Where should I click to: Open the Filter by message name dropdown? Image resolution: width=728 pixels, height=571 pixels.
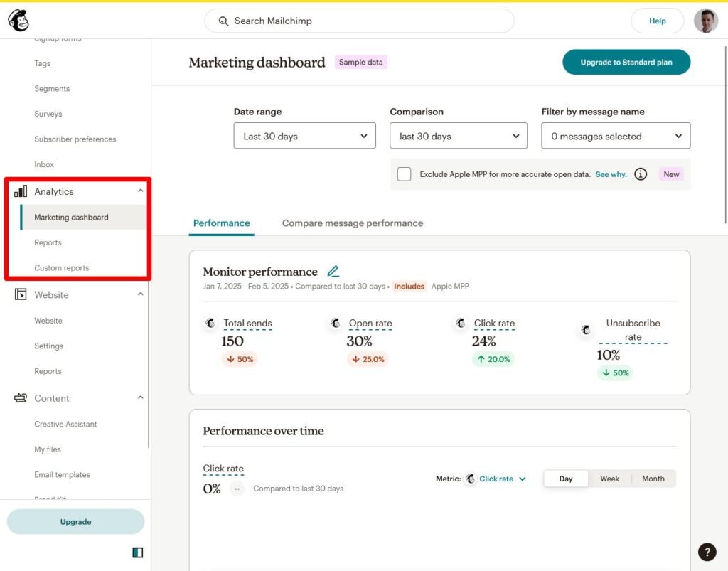(615, 136)
